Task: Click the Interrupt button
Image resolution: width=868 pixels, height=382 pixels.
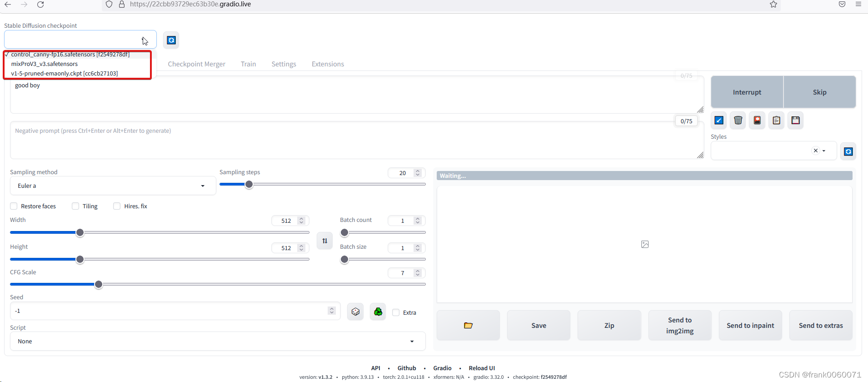Action: (x=747, y=92)
